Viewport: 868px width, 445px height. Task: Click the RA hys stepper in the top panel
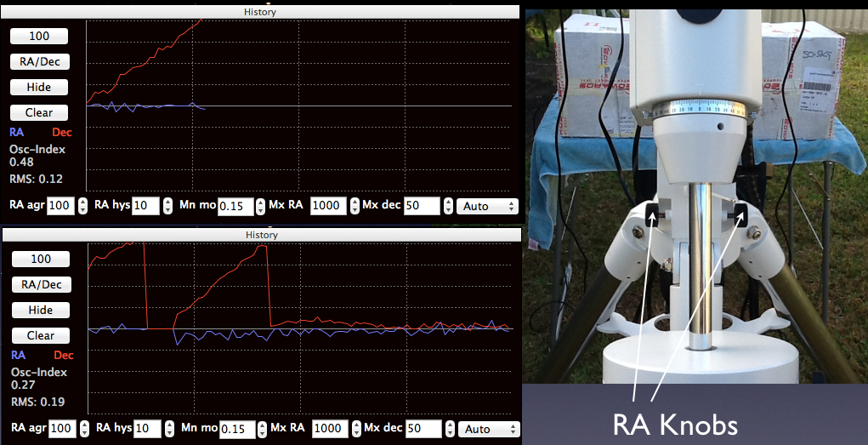pyautogui.click(x=166, y=206)
